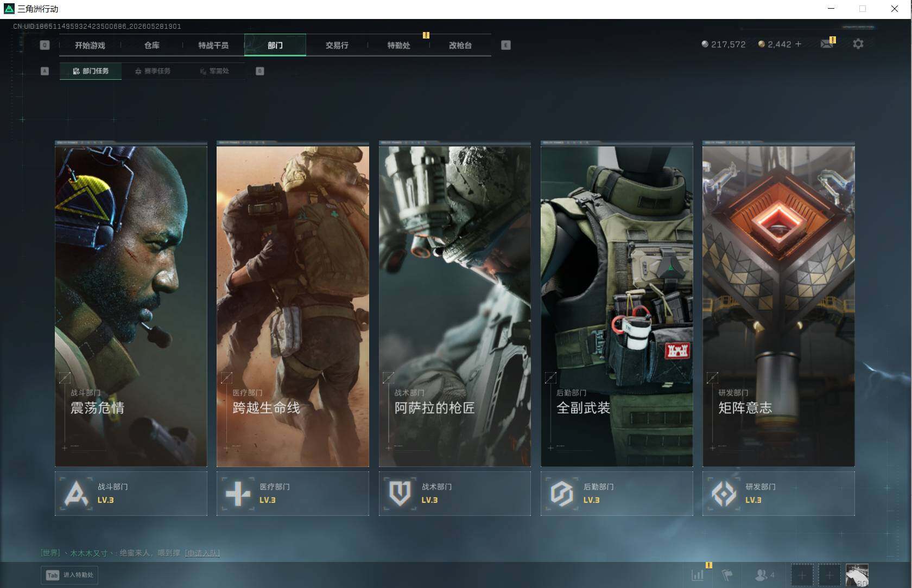Click the 217,572 currency balance
Viewport: 912px width, 588px height.
point(724,44)
